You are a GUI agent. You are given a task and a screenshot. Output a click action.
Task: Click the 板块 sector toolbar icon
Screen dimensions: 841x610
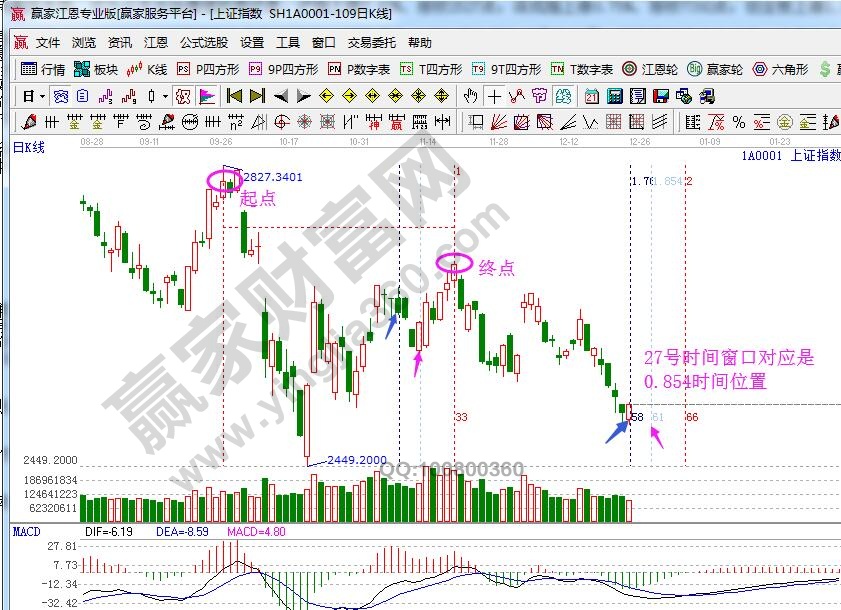[x=96, y=69]
